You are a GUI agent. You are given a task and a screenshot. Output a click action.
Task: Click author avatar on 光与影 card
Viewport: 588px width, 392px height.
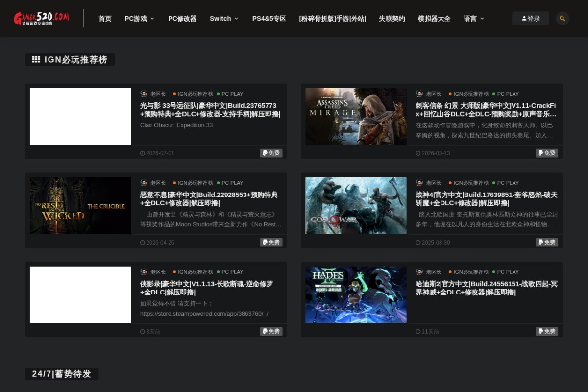point(144,94)
